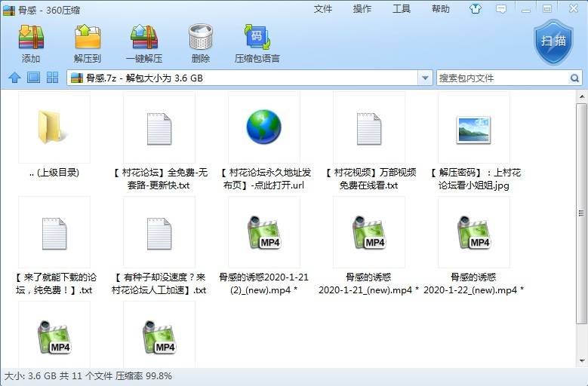Open the 文件 menu

(x=323, y=9)
